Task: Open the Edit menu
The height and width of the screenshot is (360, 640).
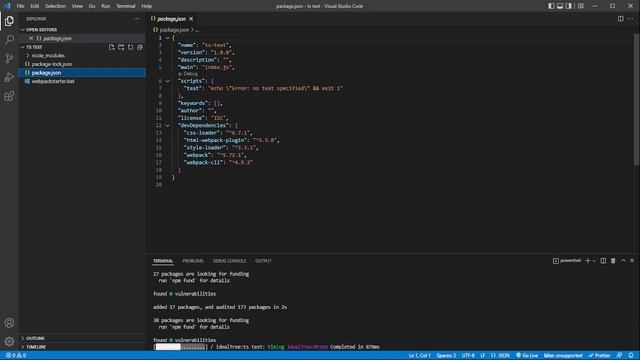Action: tap(35, 6)
